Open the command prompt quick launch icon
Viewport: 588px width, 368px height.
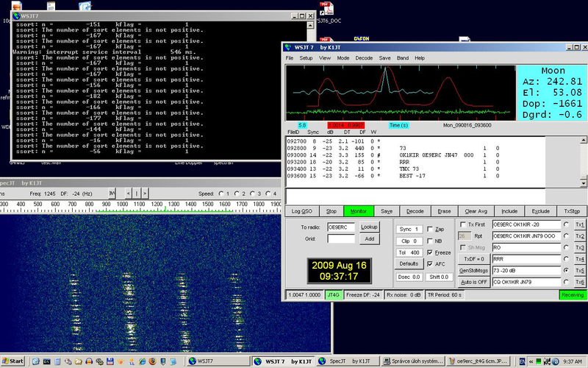click(x=46, y=361)
